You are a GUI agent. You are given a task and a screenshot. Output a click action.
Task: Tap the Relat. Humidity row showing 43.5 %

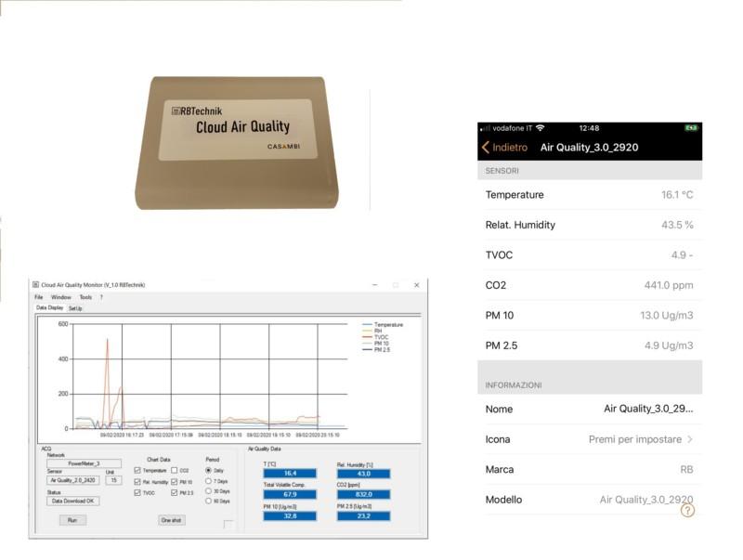tap(590, 225)
